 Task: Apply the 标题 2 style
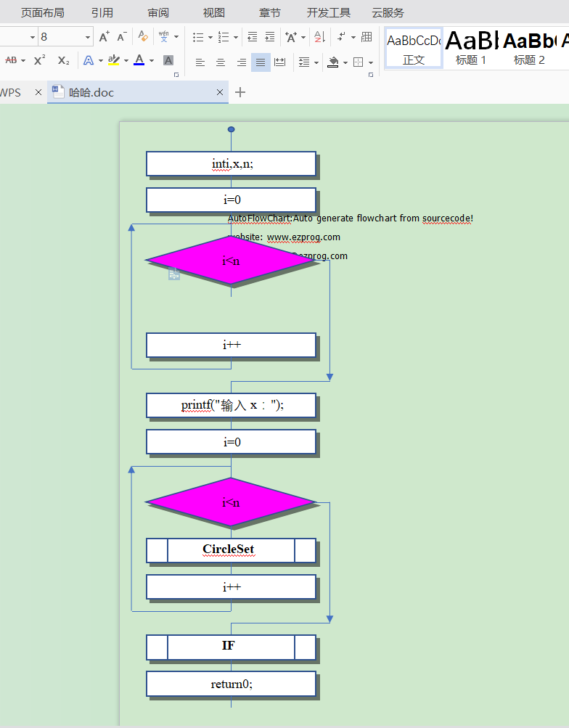tap(529, 48)
